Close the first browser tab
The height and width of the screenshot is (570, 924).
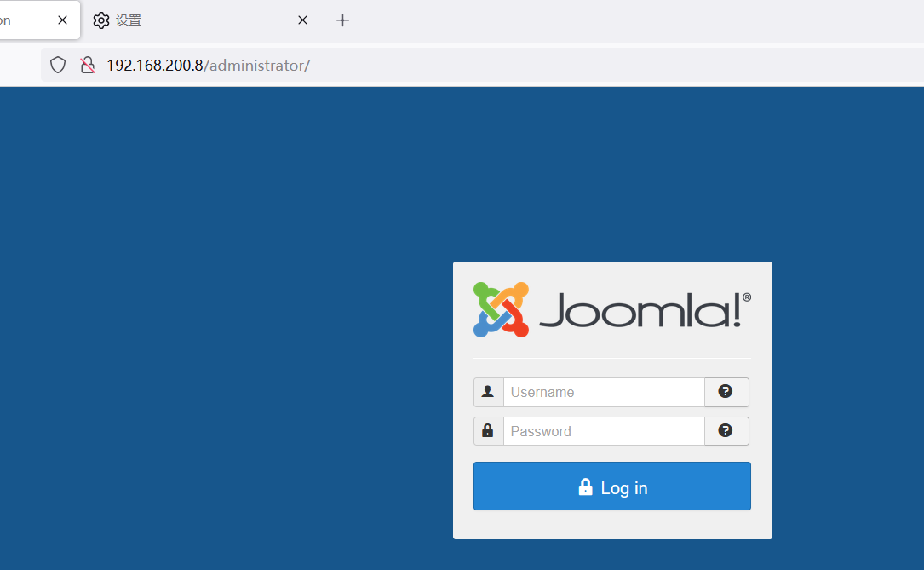(62, 20)
